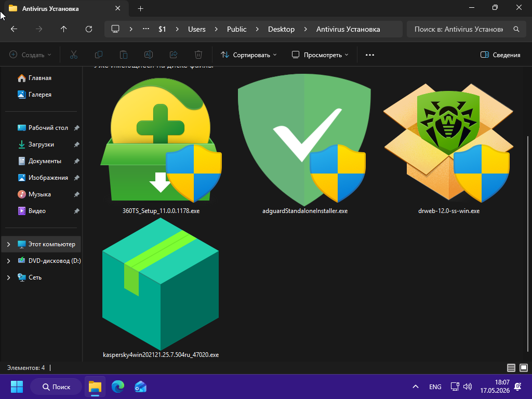Viewport: 532px width, 399px height.
Task: Click the Cut scissors icon
Action: point(74,55)
